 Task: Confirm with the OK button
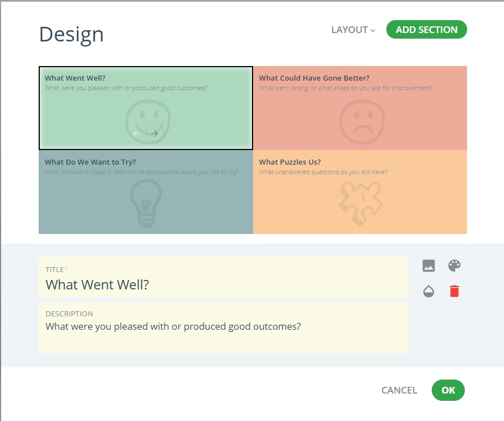point(448,390)
